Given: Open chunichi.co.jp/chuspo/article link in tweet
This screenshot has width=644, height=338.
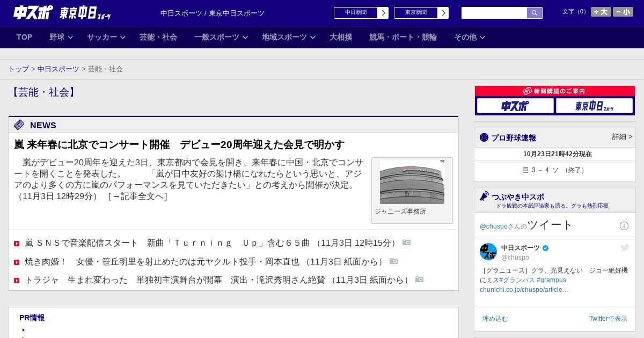Looking at the screenshot, I should [x=524, y=290].
